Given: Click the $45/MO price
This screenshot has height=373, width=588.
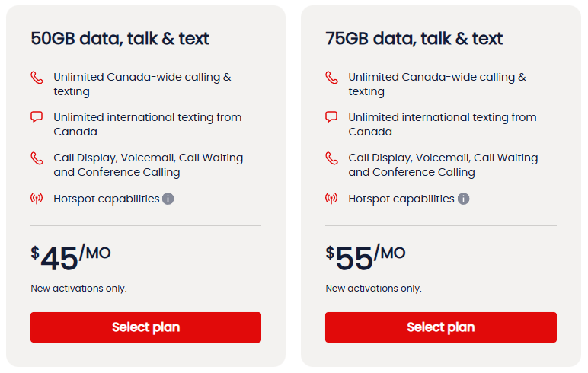Looking at the screenshot, I should 71,257.
